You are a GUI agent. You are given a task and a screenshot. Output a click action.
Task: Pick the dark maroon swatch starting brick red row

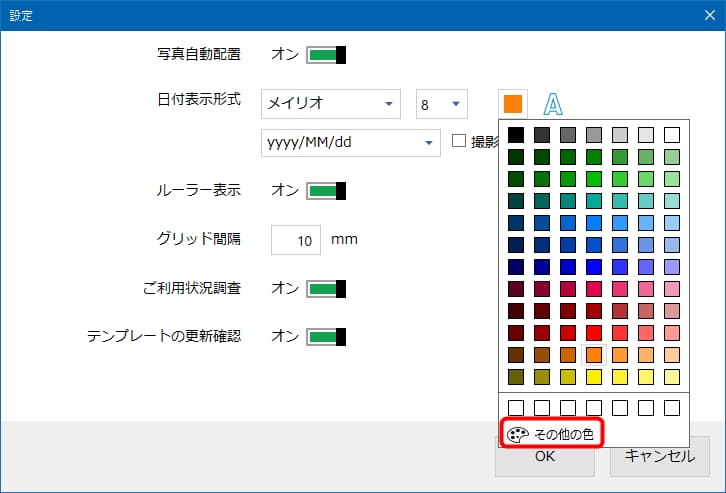click(x=516, y=311)
